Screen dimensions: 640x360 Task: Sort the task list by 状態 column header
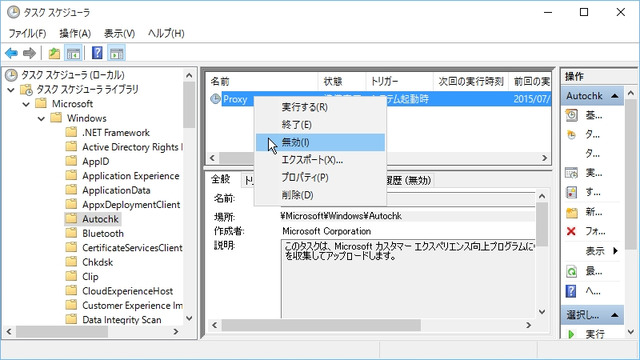pyautogui.click(x=342, y=82)
